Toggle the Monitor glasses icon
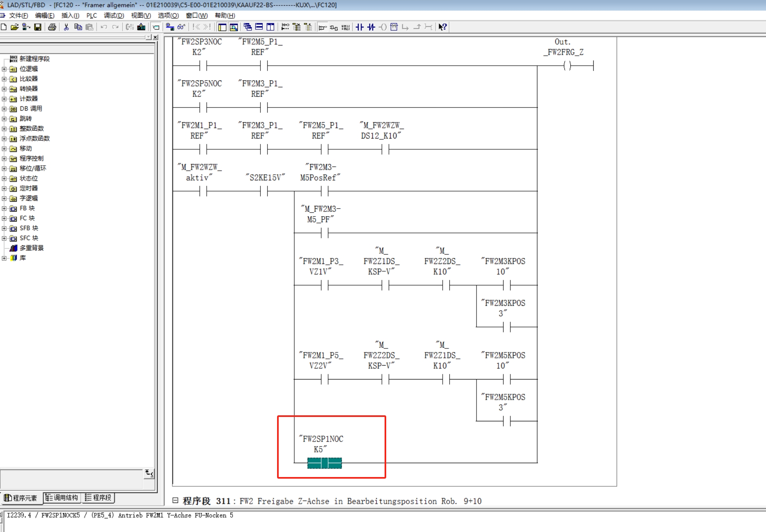 pos(182,27)
